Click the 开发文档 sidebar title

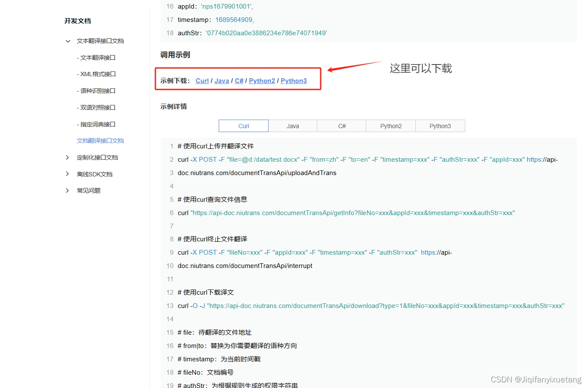coord(77,21)
